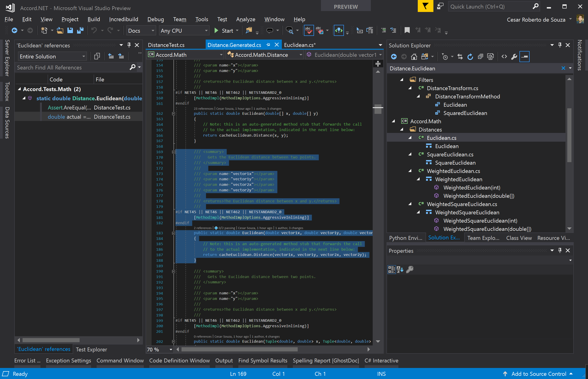Click the Undo arrow icon

pyautogui.click(x=94, y=31)
